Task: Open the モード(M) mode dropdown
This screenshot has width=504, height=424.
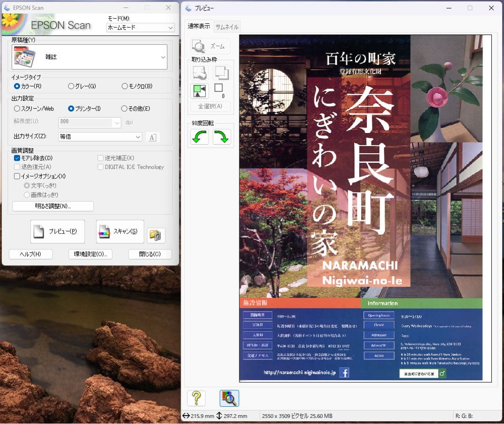Action: click(x=140, y=28)
